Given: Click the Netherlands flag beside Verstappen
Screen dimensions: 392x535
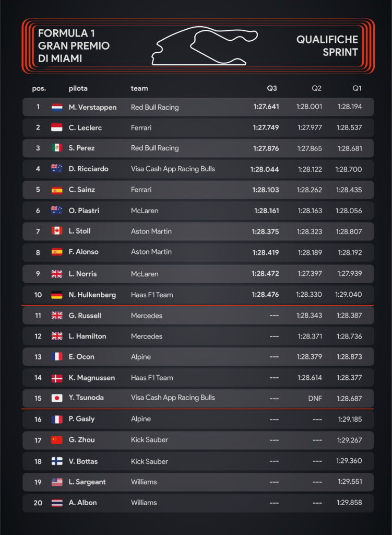Looking at the screenshot, I should point(56,107).
